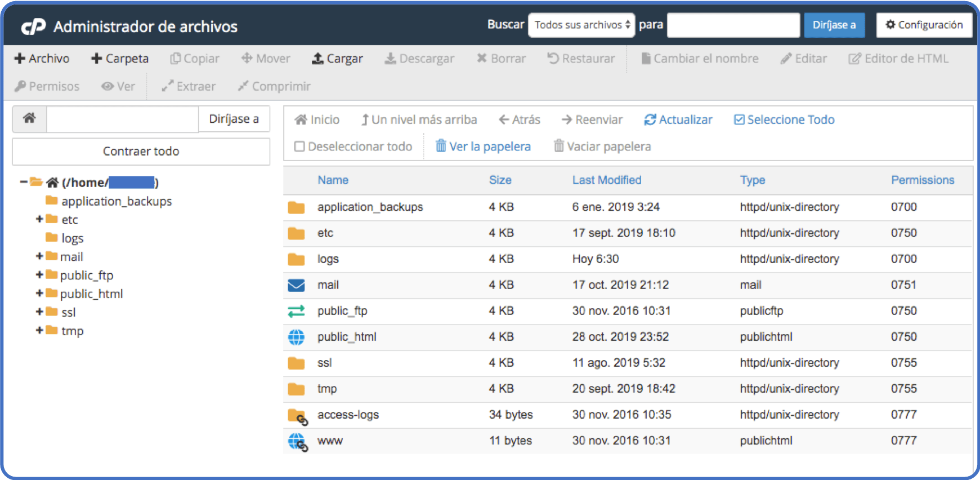Upload files with Cargar

[338, 59]
